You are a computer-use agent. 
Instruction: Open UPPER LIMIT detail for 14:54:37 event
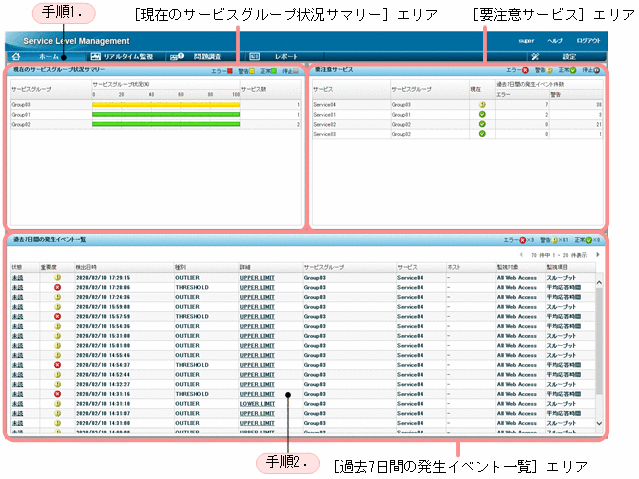(257, 365)
